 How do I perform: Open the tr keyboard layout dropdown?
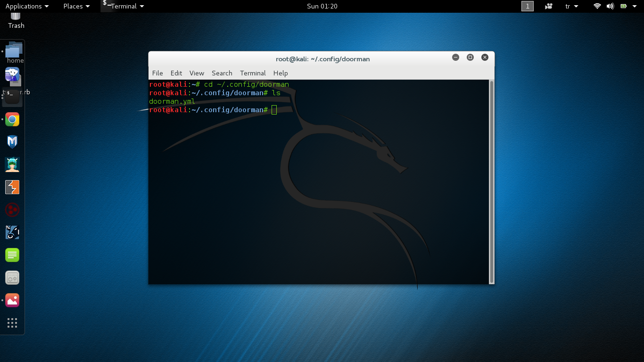[571, 6]
